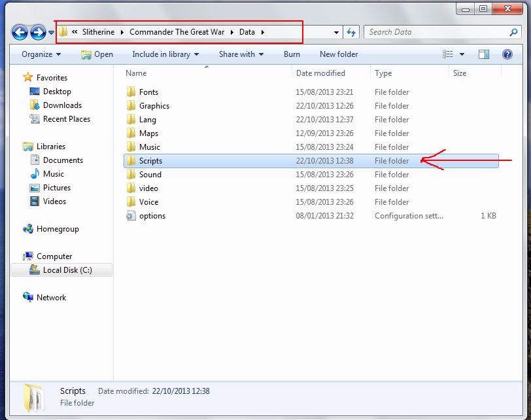
Task: Click the address bar folder icon
Action: [x=63, y=32]
